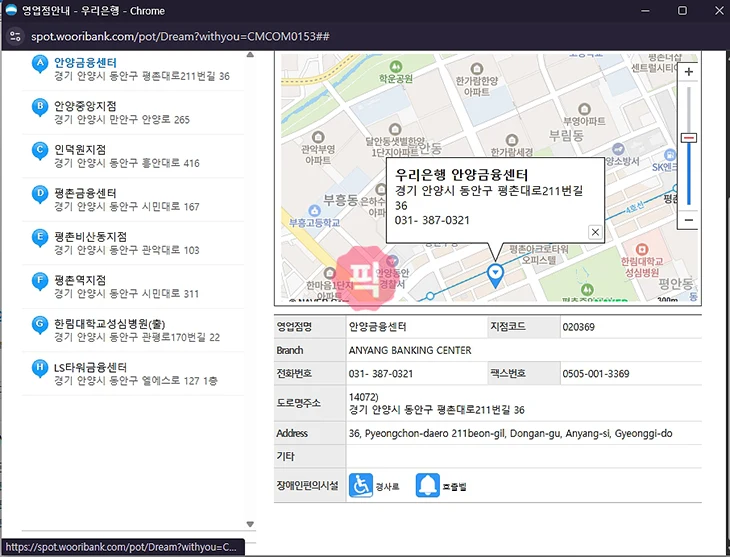Open LS타워금융센터 branch details
Viewport: 730px width, 557px height.
[90, 367]
